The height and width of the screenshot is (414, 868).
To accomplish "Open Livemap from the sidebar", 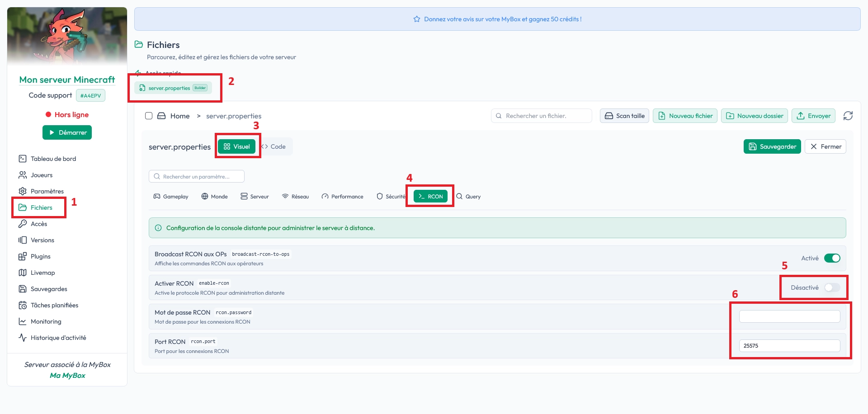I will (x=42, y=273).
